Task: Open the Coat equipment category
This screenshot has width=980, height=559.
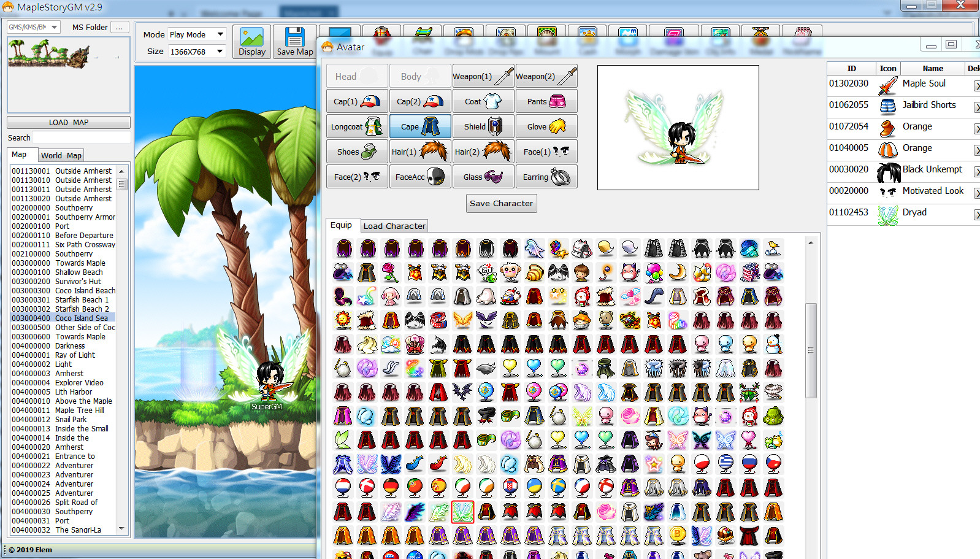Action: click(x=483, y=101)
